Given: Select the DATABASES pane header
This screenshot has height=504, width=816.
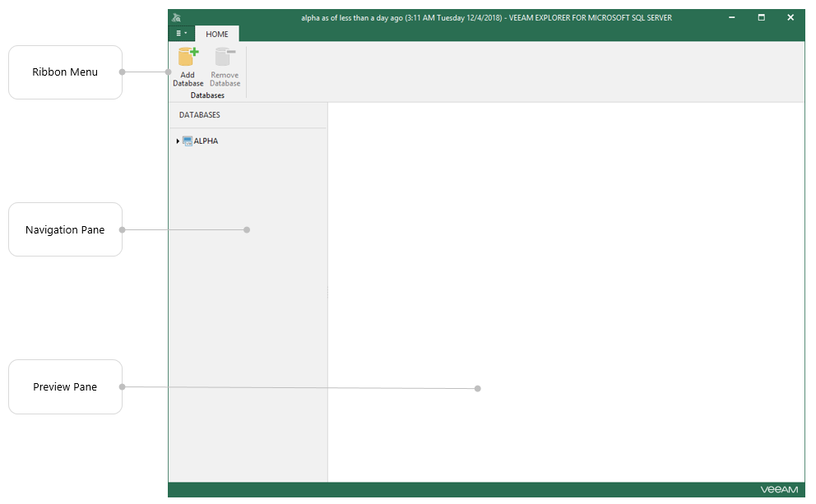Looking at the screenshot, I should (199, 115).
